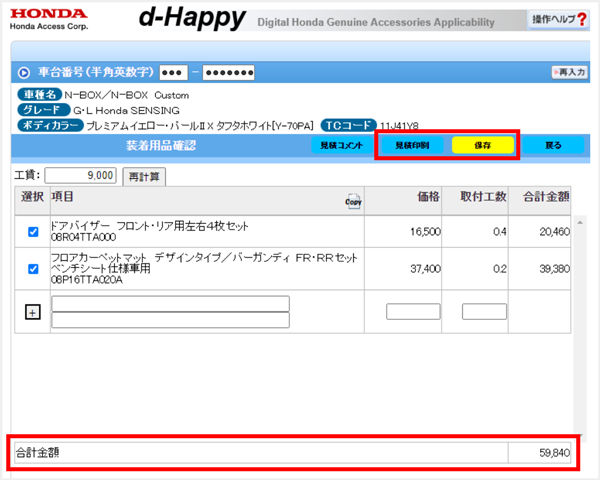Select the part number 08P16TTA020A
600x480 pixels.
pyautogui.click(x=87, y=280)
